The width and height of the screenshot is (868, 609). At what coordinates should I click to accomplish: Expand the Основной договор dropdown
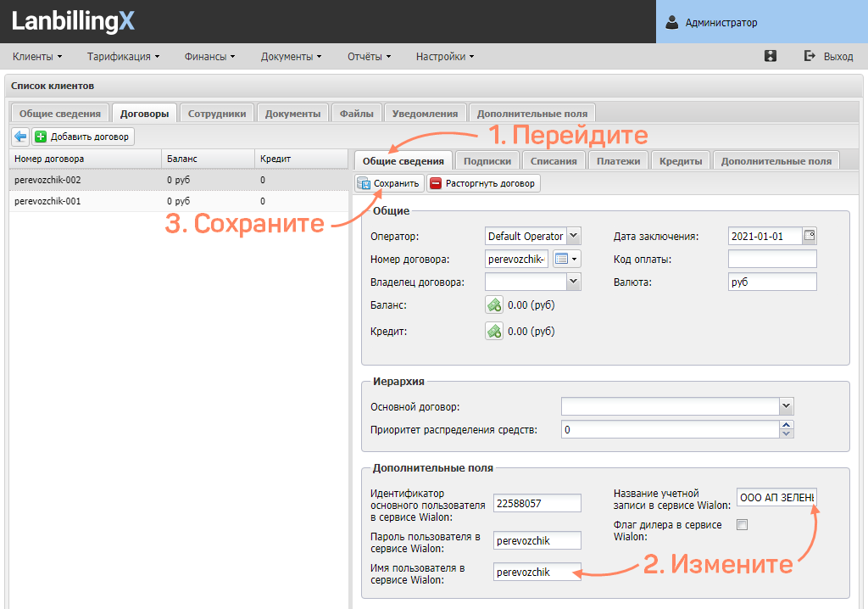[x=786, y=406]
